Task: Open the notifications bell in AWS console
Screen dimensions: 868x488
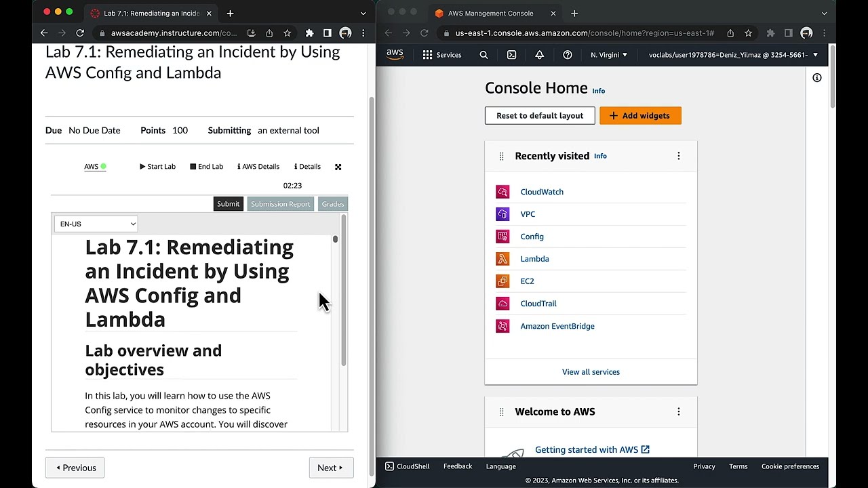Action: [540, 55]
